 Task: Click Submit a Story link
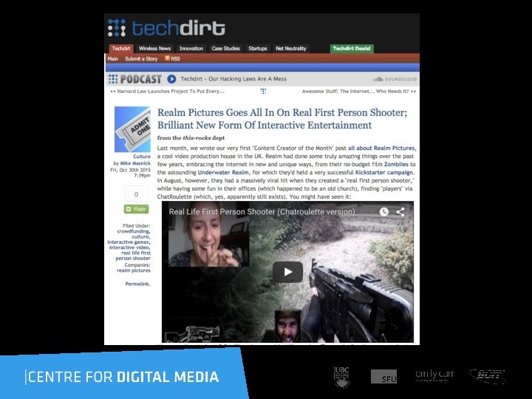click(x=141, y=58)
